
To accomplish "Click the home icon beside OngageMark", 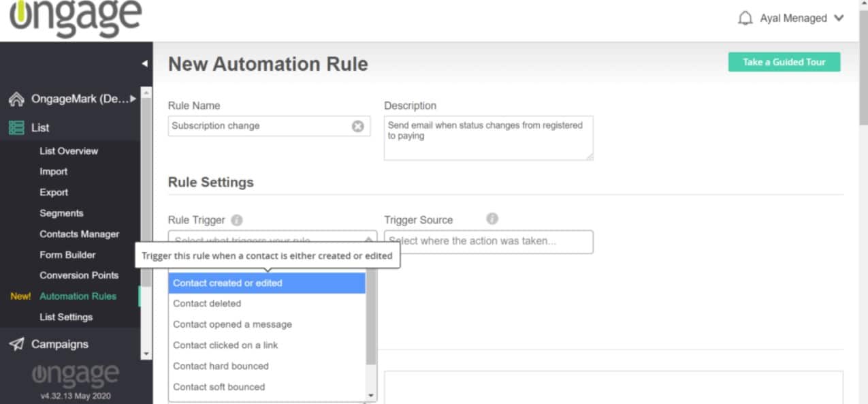I will [16, 99].
